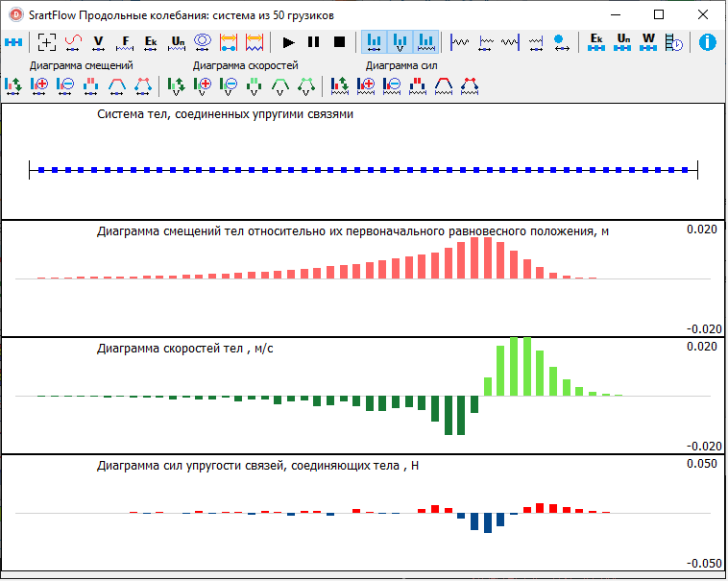
Task: Stop the simulation
Action: (x=340, y=42)
